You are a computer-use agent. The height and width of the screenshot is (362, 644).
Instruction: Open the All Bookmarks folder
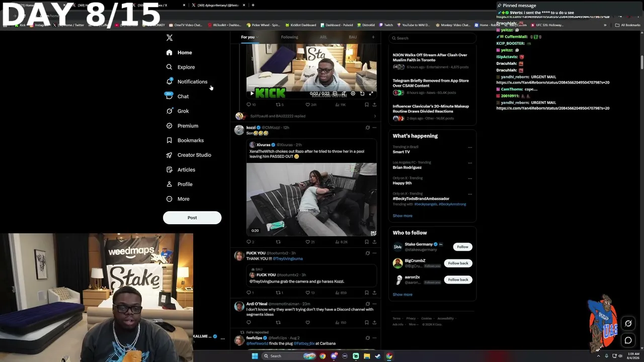click(627, 25)
